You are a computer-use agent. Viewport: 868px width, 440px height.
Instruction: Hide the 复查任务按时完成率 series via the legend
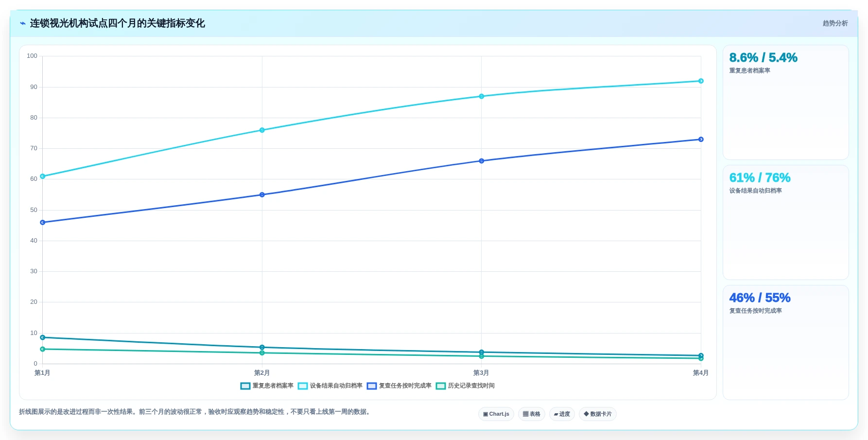coord(399,386)
